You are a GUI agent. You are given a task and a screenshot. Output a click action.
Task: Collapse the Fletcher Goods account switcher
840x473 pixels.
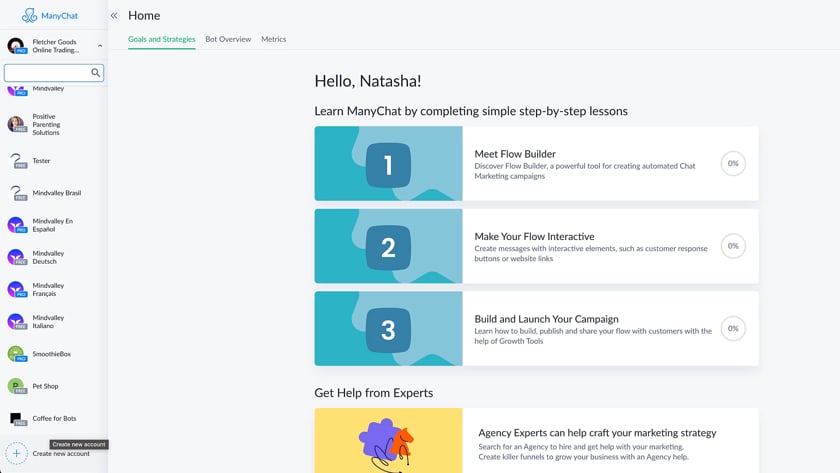(x=100, y=46)
